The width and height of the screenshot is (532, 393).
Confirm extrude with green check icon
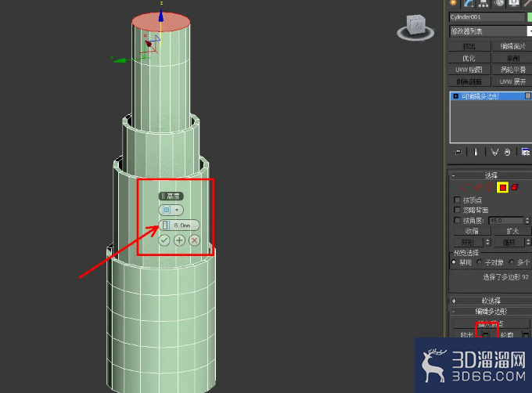coord(164,240)
